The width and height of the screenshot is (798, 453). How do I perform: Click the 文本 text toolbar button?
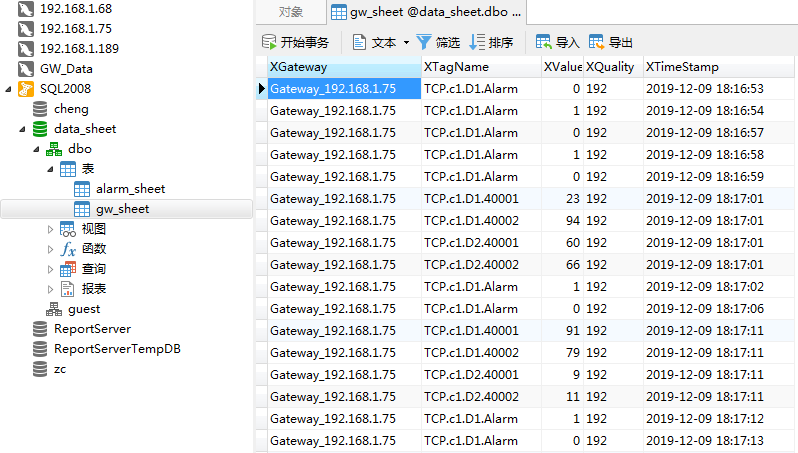tap(374, 42)
